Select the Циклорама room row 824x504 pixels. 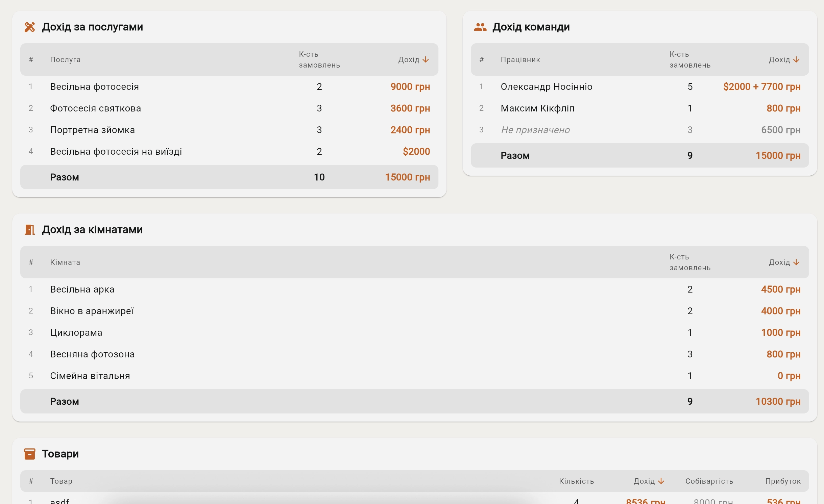(x=415, y=333)
